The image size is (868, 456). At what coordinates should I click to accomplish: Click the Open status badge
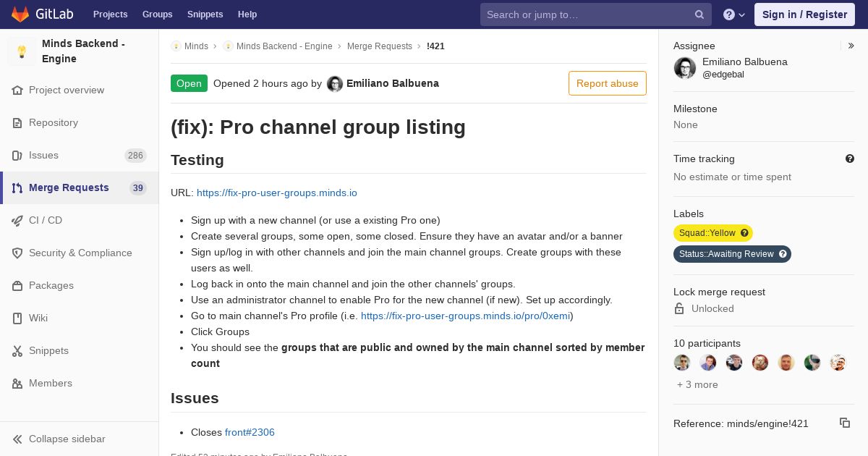(x=189, y=83)
